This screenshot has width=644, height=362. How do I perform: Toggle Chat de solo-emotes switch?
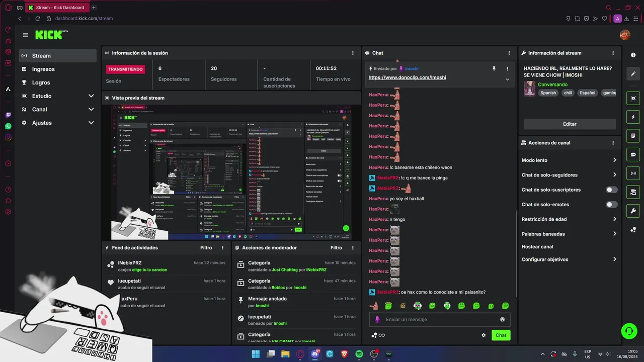click(x=612, y=205)
